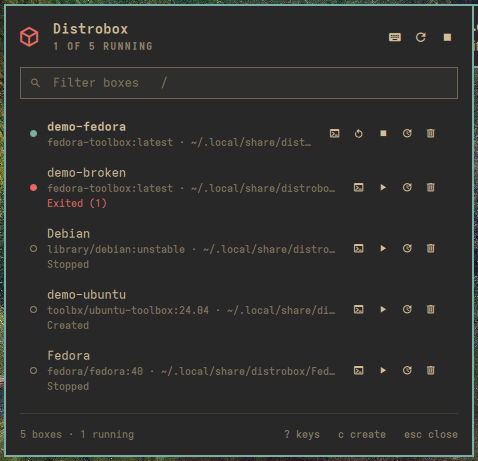478x461 pixels.
Task: Open a terminal in the Fedora box
Action: [359, 370]
